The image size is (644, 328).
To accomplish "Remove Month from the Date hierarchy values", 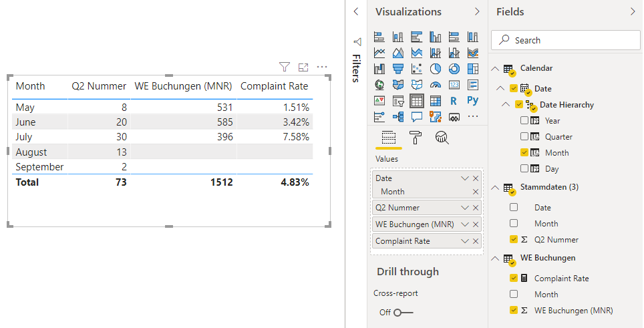I will pos(476,192).
